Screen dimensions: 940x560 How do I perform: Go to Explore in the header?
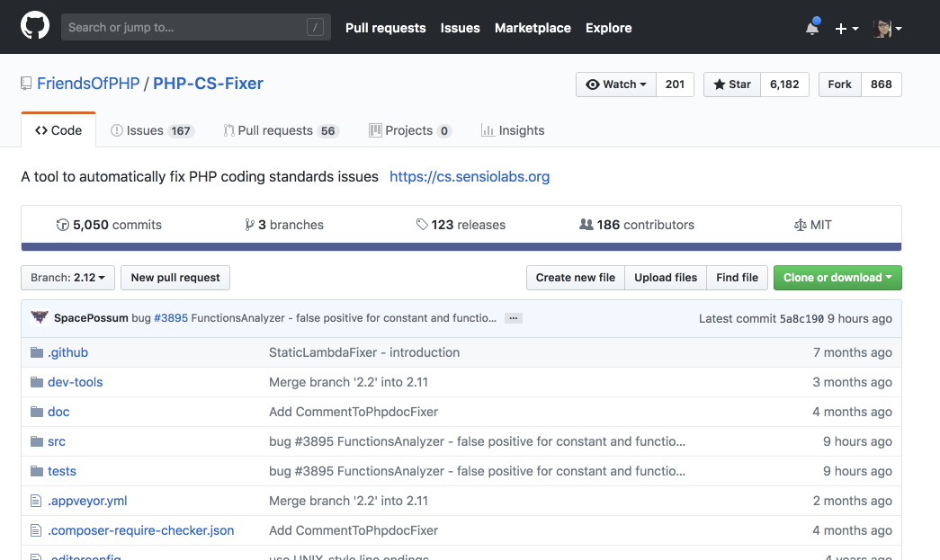608,28
